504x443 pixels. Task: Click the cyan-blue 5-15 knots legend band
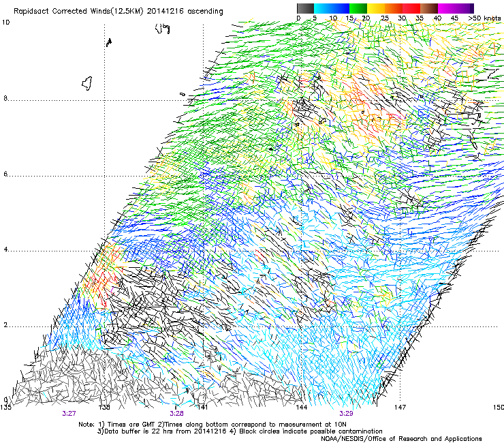[x=332, y=8]
